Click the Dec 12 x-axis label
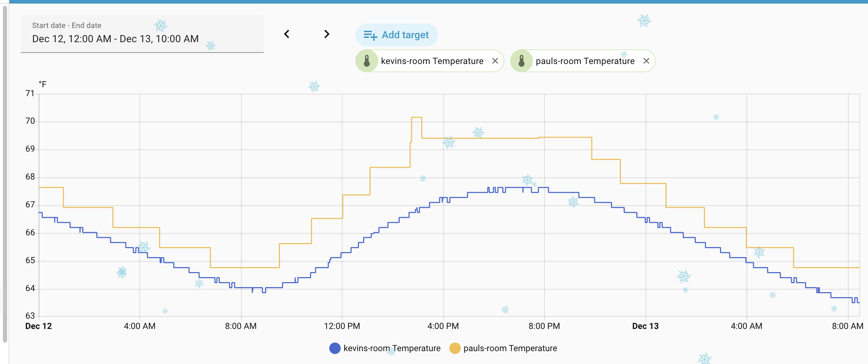 click(39, 326)
